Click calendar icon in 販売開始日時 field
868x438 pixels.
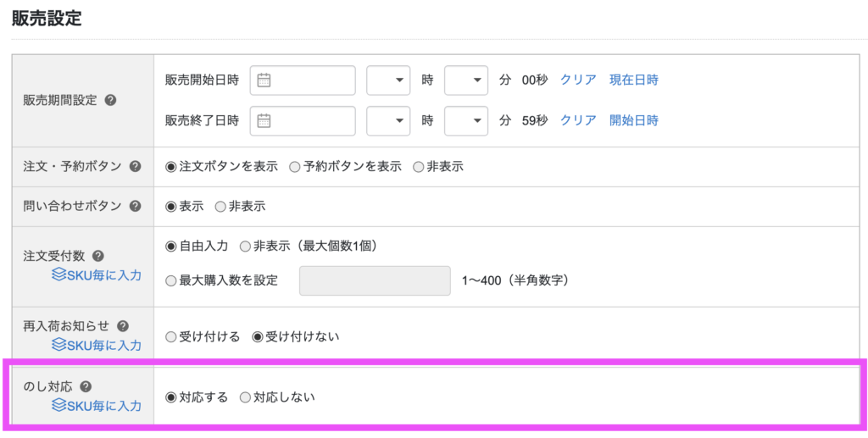pos(264,80)
